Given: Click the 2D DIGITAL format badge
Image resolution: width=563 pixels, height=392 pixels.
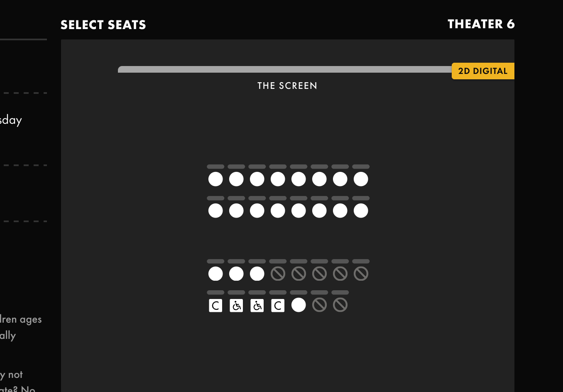Looking at the screenshot, I should (483, 71).
